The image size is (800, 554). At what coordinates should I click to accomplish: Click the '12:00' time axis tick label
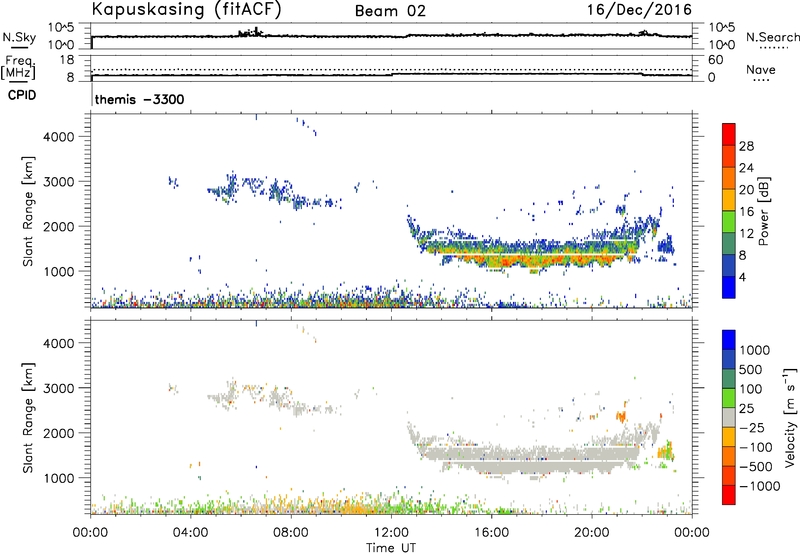(x=391, y=533)
